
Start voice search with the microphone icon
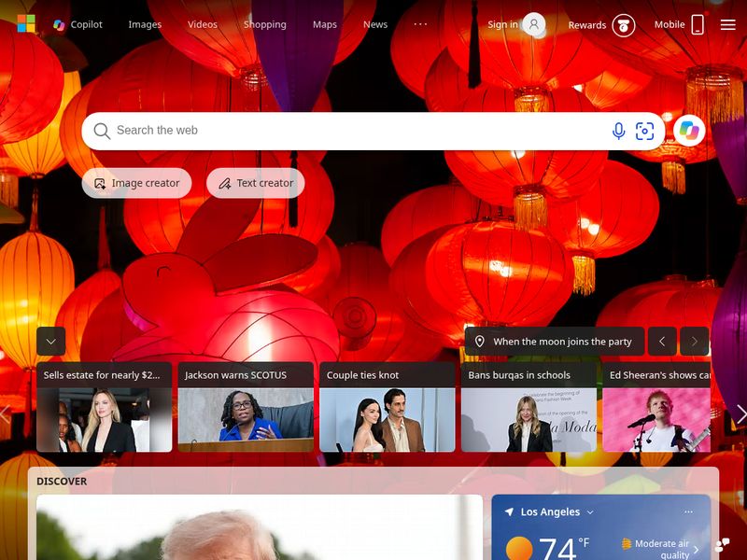[x=618, y=131]
